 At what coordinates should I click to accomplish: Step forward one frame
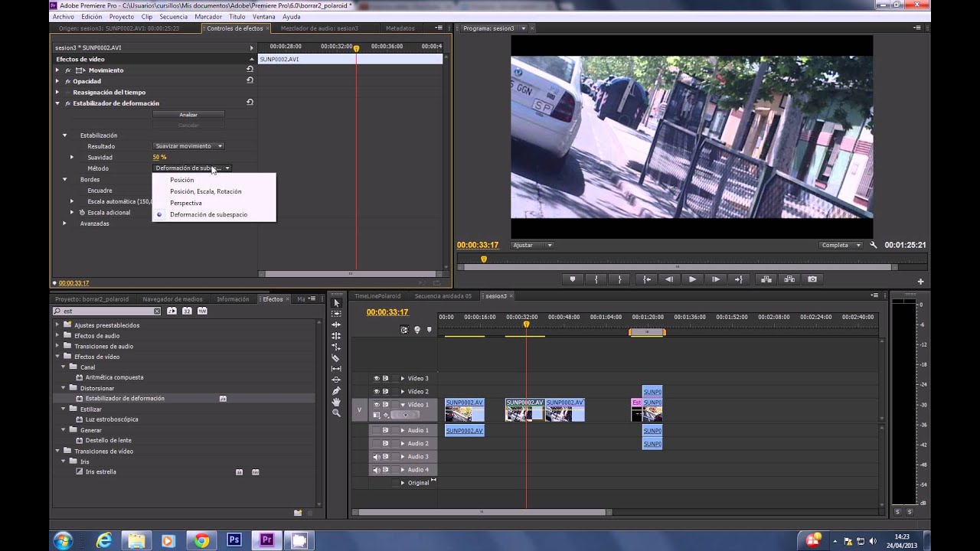click(716, 279)
